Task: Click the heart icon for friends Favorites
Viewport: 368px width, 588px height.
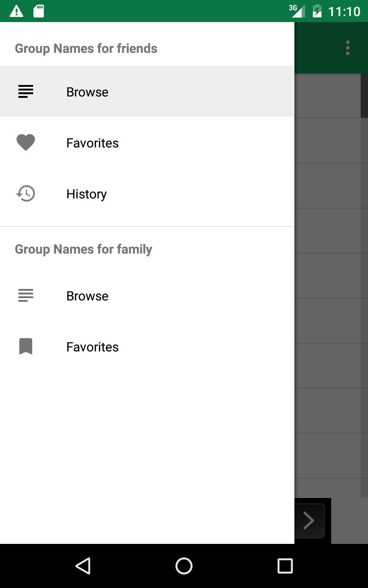Action: 26,142
